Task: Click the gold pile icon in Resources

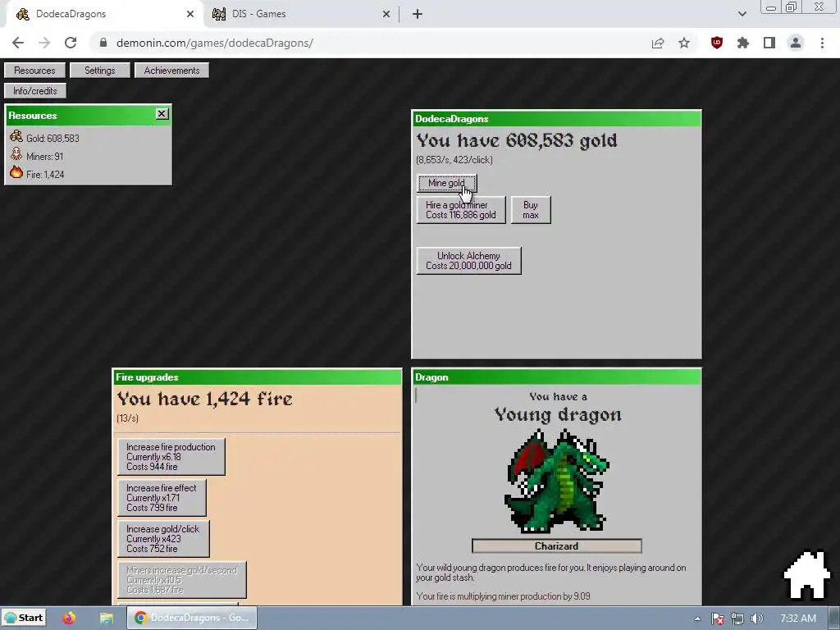Action: 16,137
